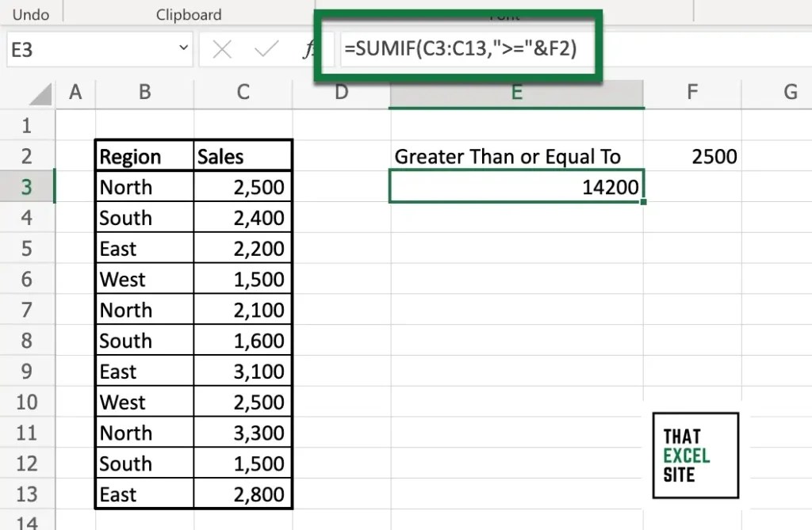Click the Clipboard ribbon group label
The height and width of the screenshot is (530, 812).
[x=188, y=13]
